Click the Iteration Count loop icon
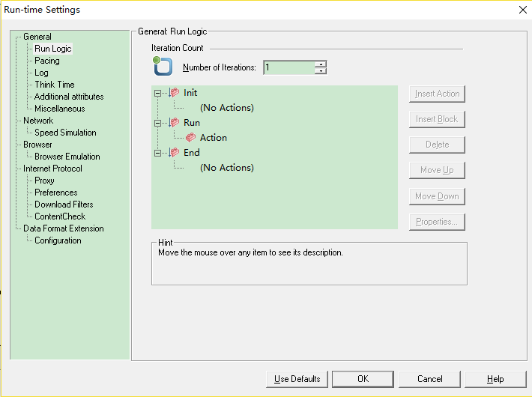The width and height of the screenshot is (532, 397). (x=163, y=66)
